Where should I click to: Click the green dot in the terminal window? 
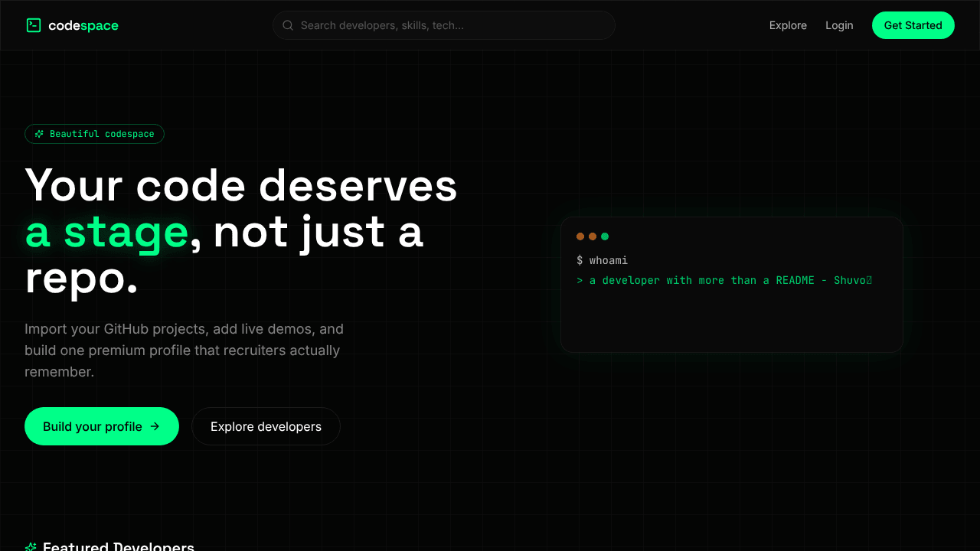605,236
